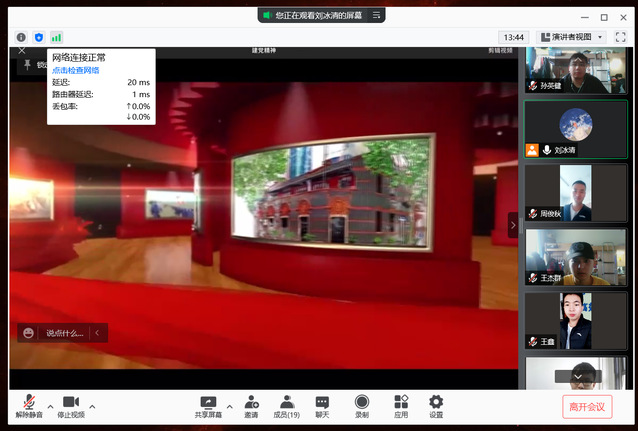
Task: Click the red 离开会议 button
Action: [x=587, y=405]
